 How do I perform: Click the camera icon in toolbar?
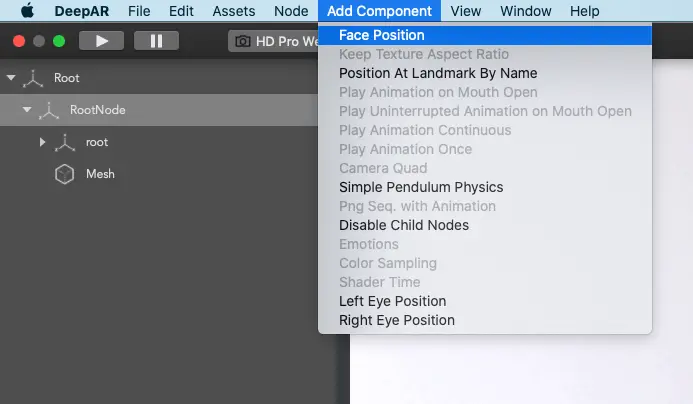(x=243, y=41)
